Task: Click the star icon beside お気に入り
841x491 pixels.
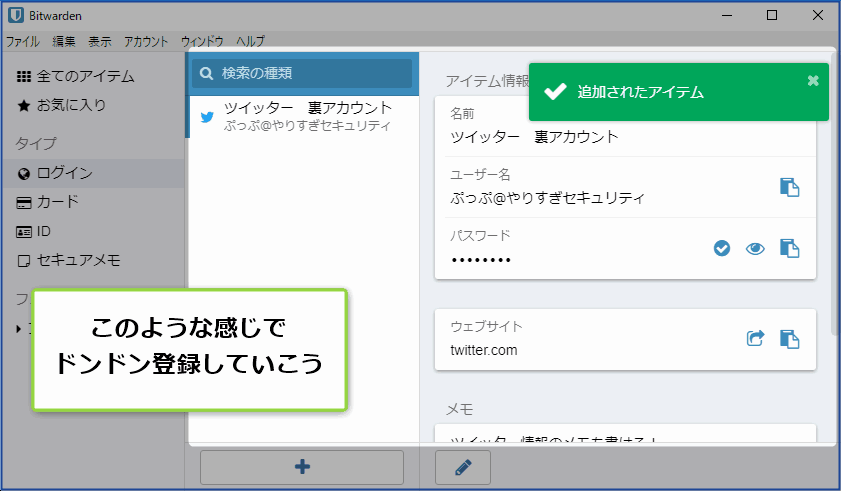Action: point(24,105)
